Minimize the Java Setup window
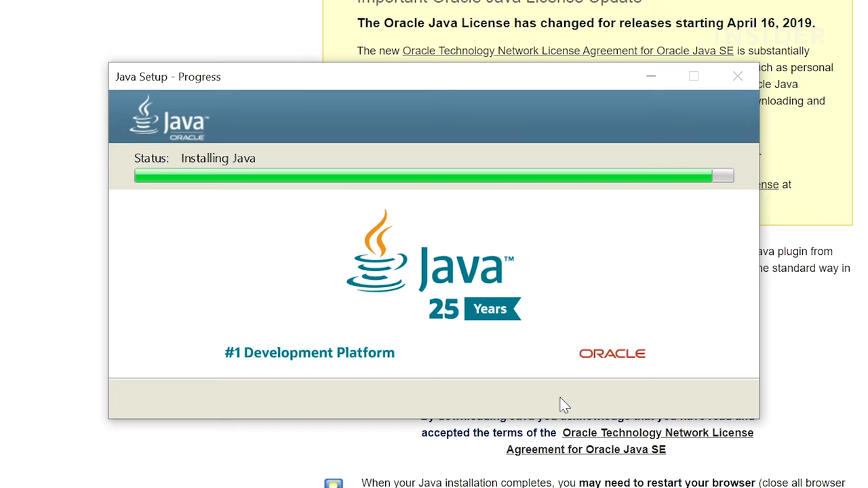Image resolution: width=868 pixels, height=488 pixels. (x=651, y=76)
